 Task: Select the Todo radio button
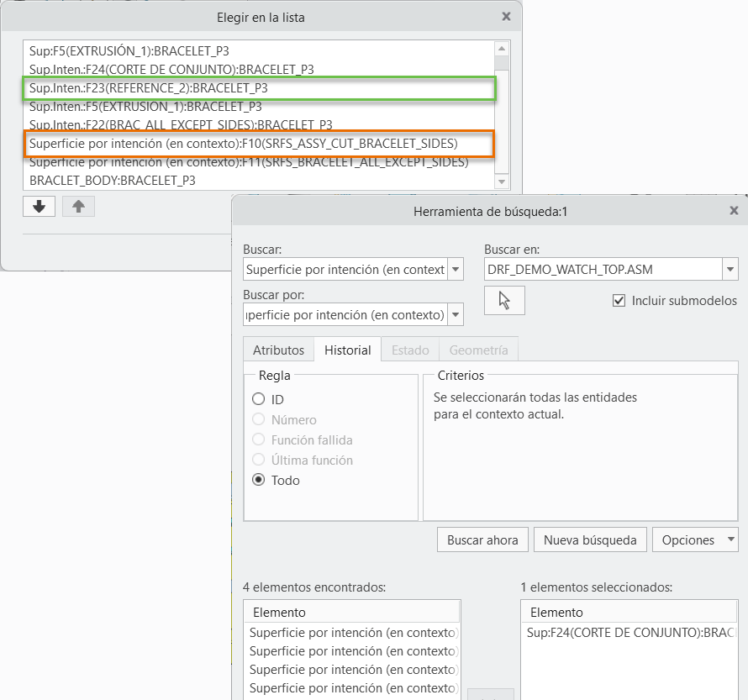[259, 480]
